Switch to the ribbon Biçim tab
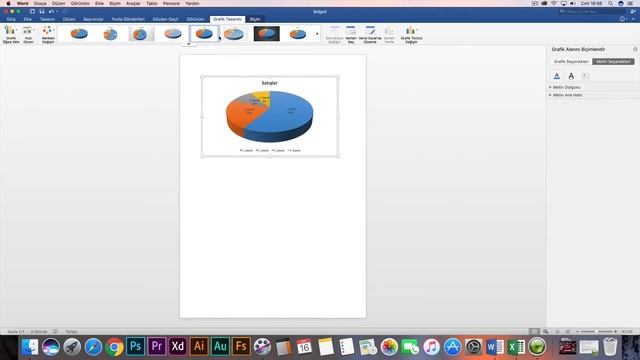This screenshot has width=640, height=360. [x=255, y=19]
